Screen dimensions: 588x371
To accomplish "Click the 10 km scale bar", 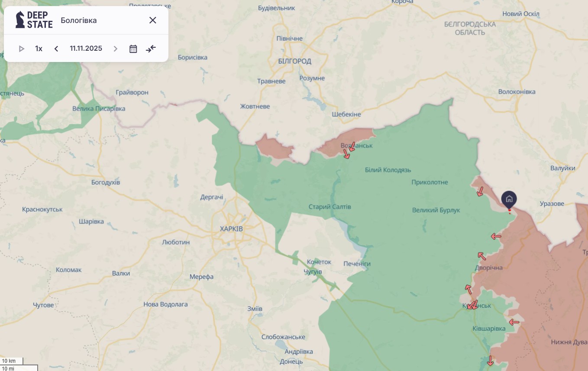I will click(12, 361).
